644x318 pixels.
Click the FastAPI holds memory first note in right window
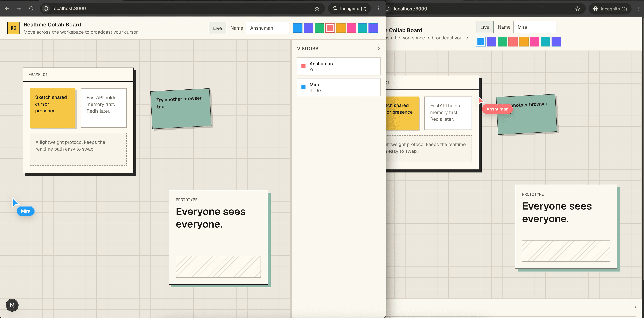pyautogui.click(x=448, y=113)
